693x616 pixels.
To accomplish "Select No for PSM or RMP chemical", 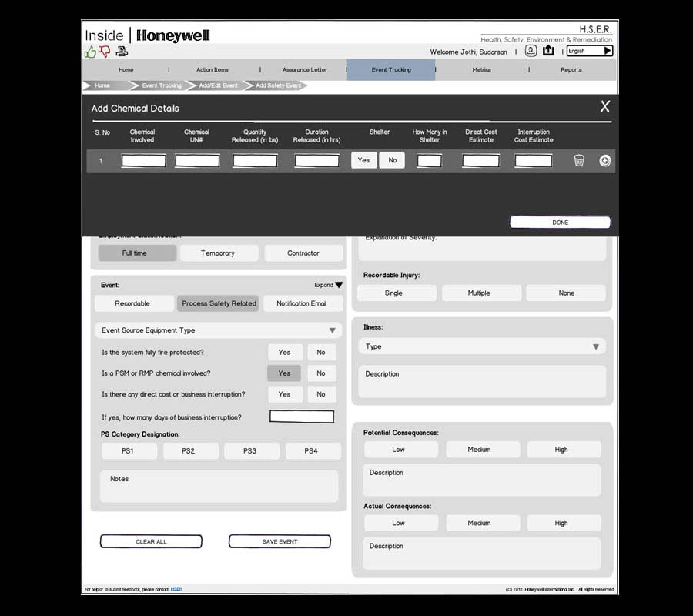I will [x=321, y=373].
